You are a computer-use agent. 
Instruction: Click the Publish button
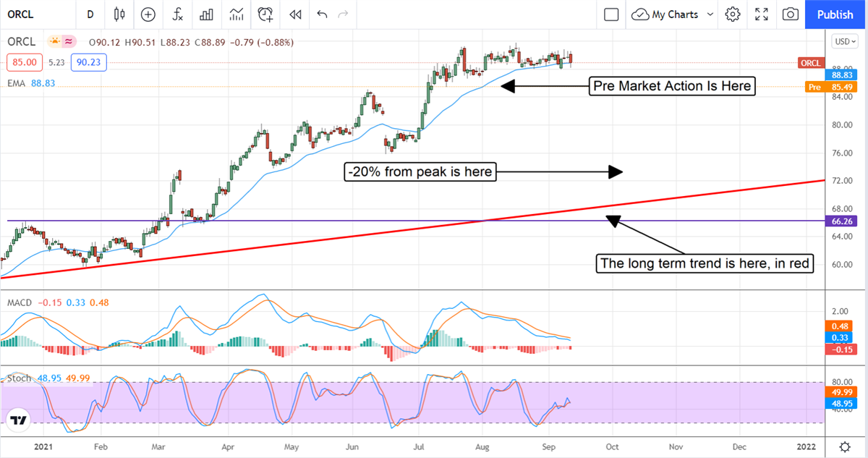click(x=835, y=14)
